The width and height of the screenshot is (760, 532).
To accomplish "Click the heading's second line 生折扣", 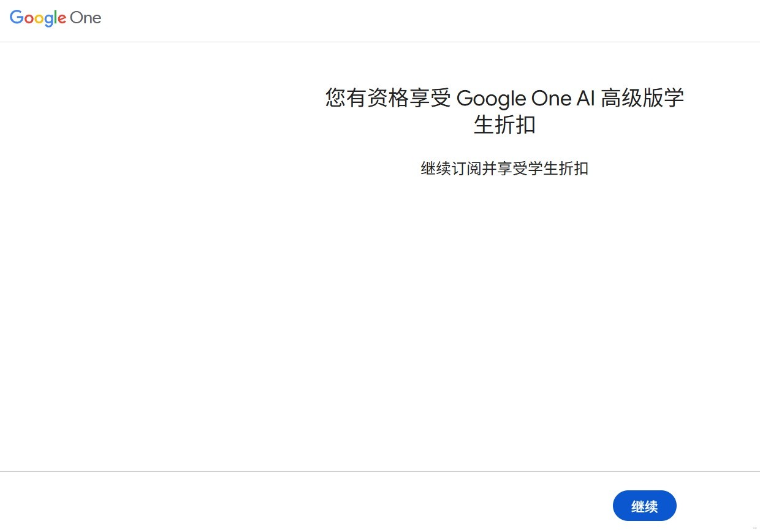I will [x=504, y=125].
